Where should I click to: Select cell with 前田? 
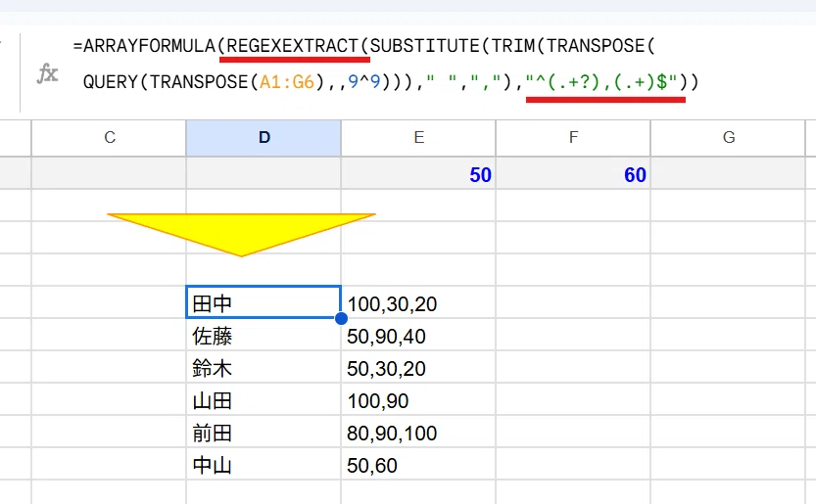click(x=264, y=433)
